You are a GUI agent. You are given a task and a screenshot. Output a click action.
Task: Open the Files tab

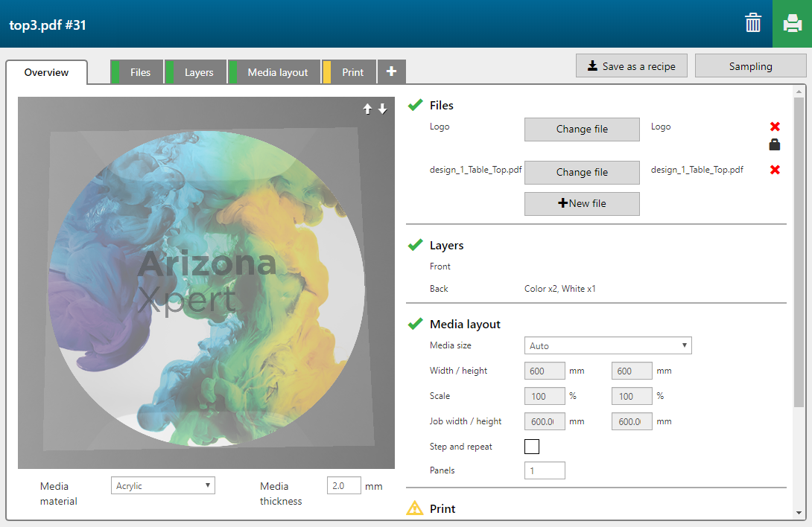[x=137, y=72]
